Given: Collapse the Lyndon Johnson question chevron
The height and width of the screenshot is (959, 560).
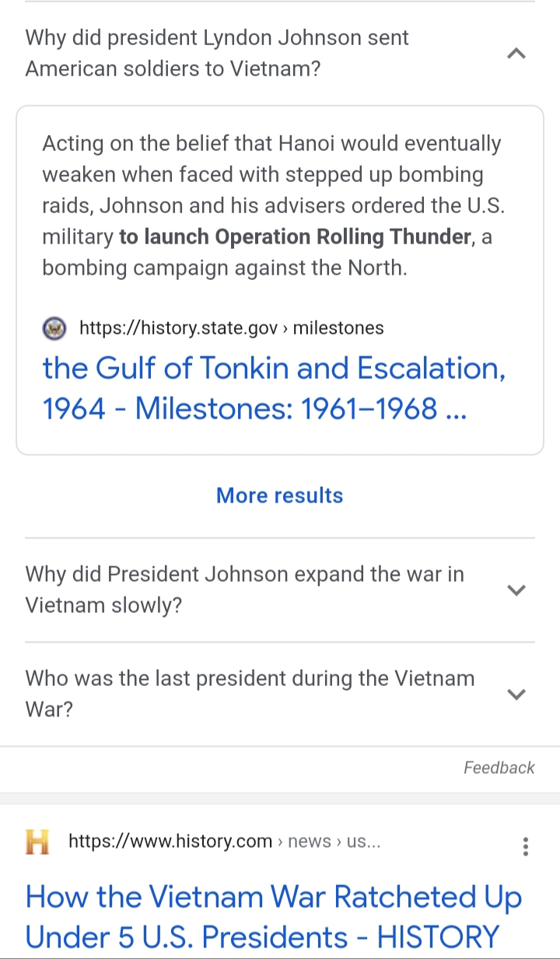Looking at the screenshot, I should point(516,54).
